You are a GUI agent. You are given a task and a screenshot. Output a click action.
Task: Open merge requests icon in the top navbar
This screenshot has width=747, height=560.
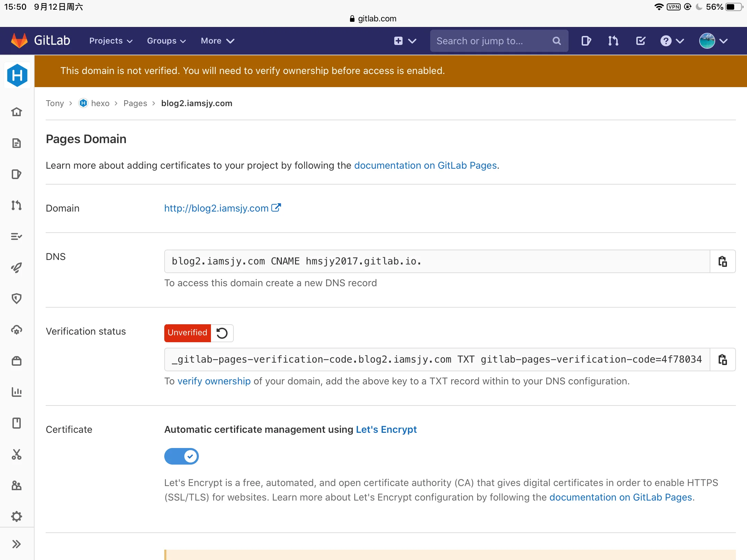click(x=613, y=41)
